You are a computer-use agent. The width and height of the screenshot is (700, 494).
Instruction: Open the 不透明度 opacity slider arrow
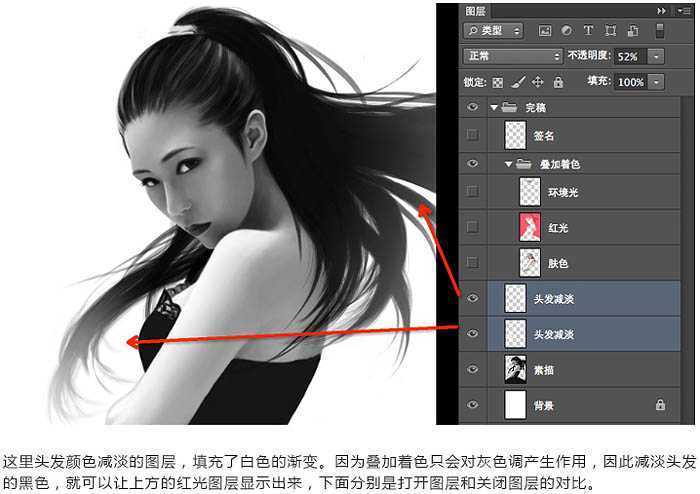pos(656,57)
